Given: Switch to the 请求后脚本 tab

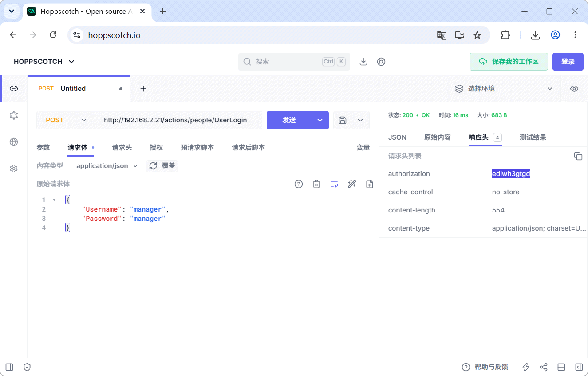Looking at the screenshot, I should (248, 148).
